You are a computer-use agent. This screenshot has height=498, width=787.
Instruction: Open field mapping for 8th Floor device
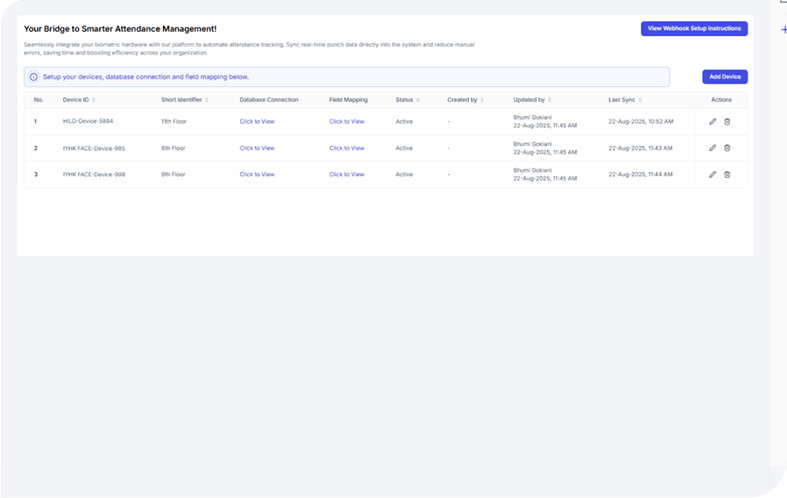pos(346,174)
